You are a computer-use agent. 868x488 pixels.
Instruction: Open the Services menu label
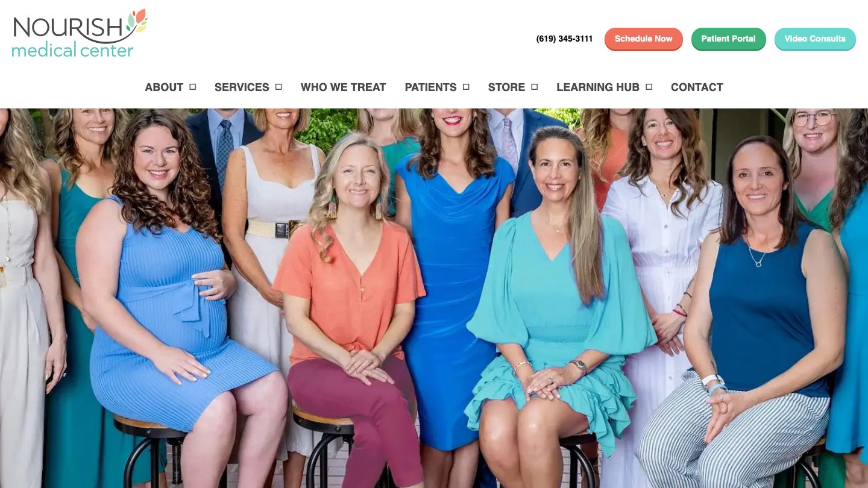(242, 87)
